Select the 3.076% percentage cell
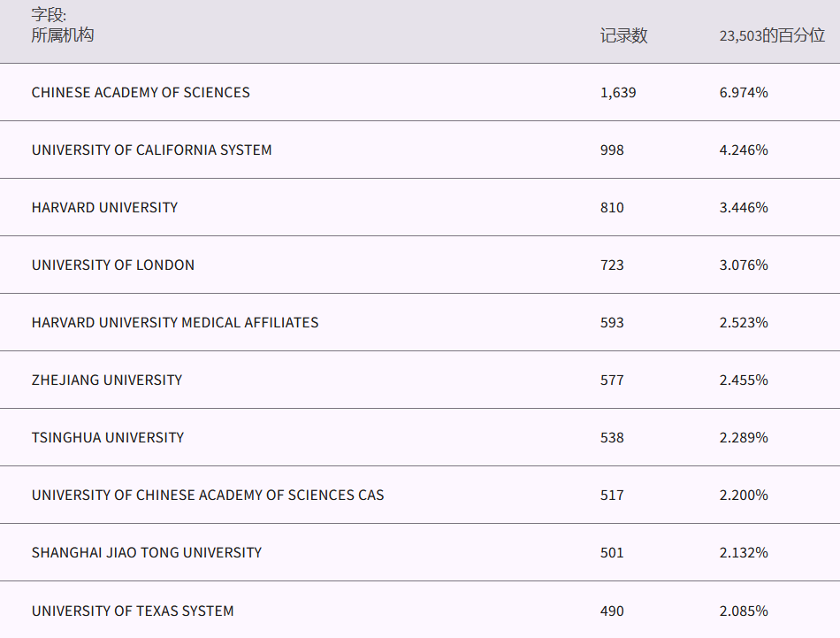Image resolution: width=840 pixels, height=638 pixels. (x=744, y=265)
